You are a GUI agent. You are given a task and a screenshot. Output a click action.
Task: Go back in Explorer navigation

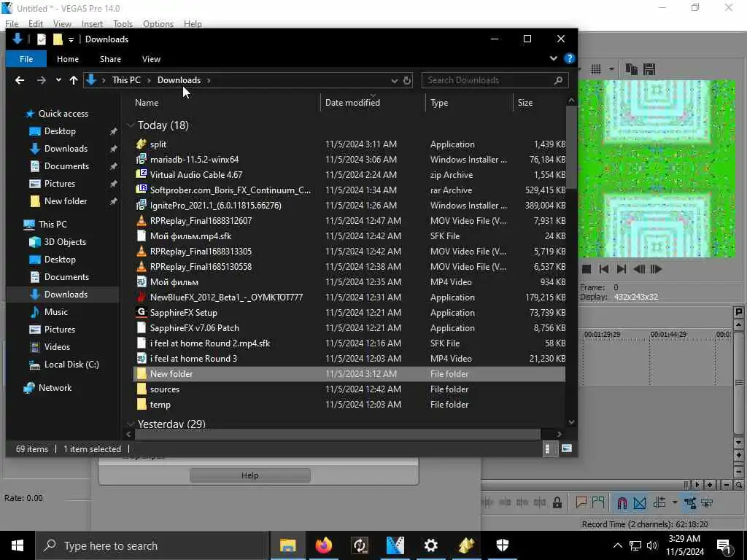tap(20, 80)
